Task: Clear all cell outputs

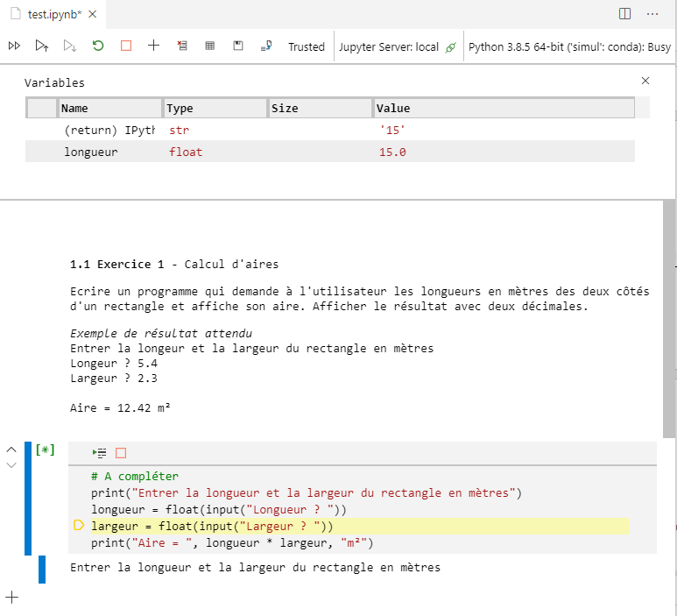Action: pos(182,46)
